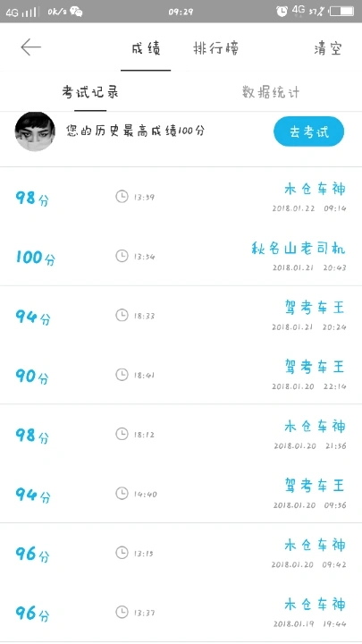The height and width of the screenshot is (644, 362).
Task: Tap the alarm clock status icon
Action: [x=282, y=11]
